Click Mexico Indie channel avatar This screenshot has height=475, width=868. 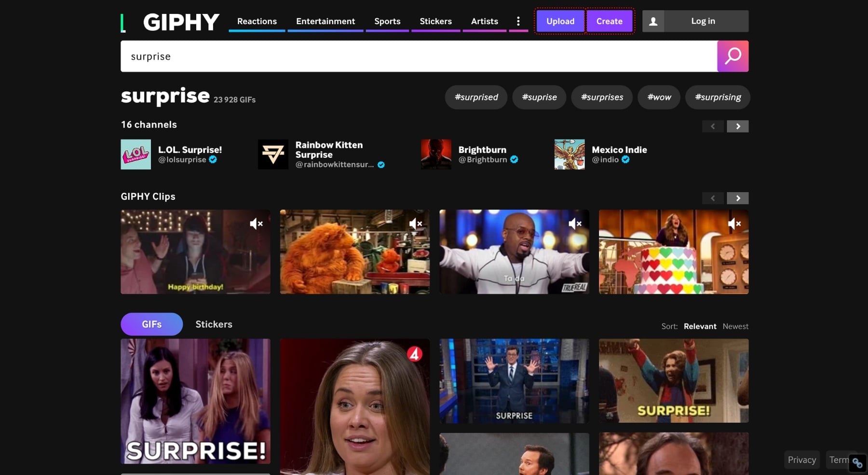pyautogui.click(x=570, y=154)
